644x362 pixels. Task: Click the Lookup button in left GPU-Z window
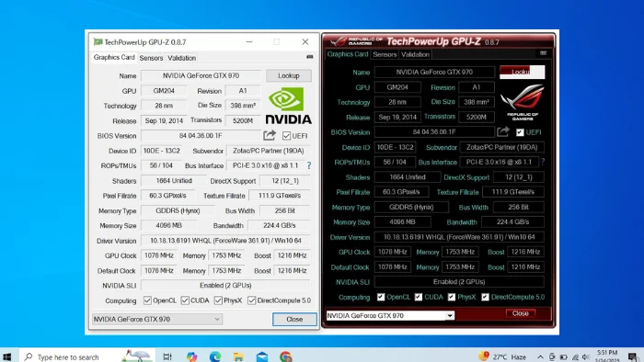(x=289, y=75)
